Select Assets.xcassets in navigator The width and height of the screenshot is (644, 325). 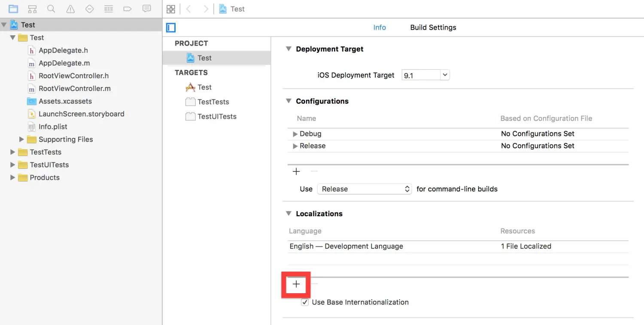click(60, 101)
